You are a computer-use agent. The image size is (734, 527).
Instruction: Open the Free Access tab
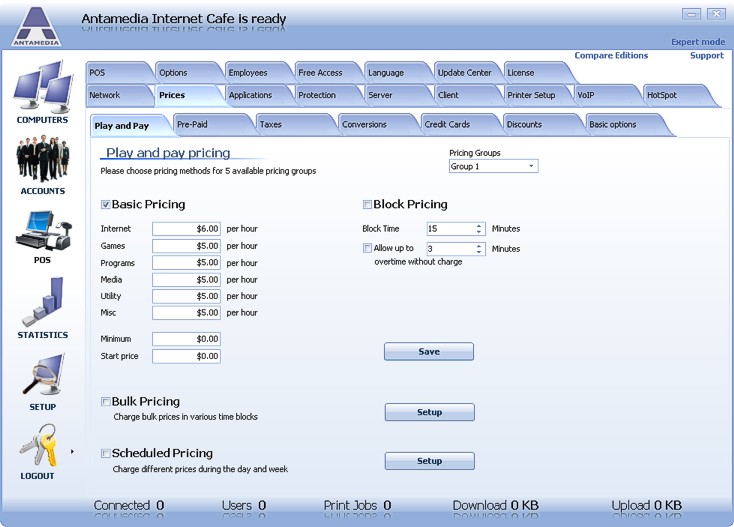[326, 73]
